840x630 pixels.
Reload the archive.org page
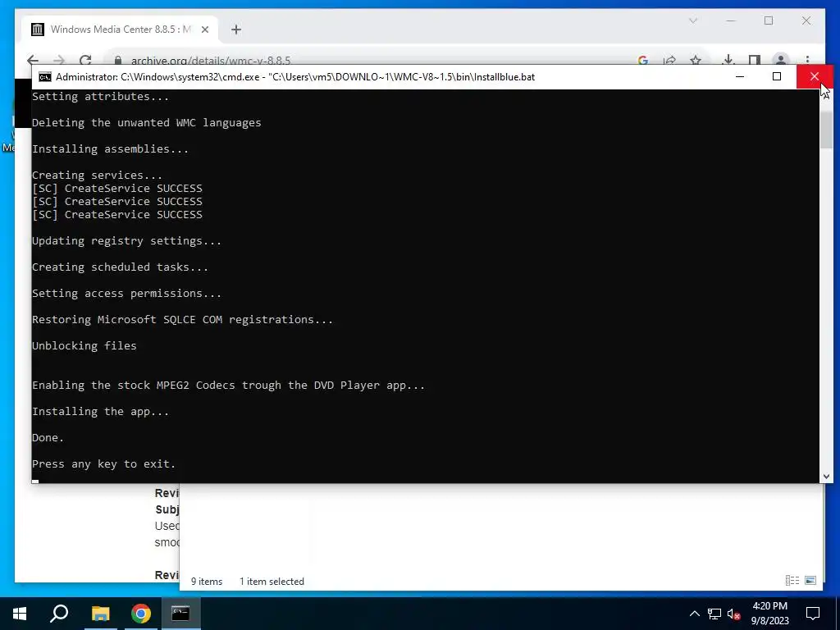[85, 61]
